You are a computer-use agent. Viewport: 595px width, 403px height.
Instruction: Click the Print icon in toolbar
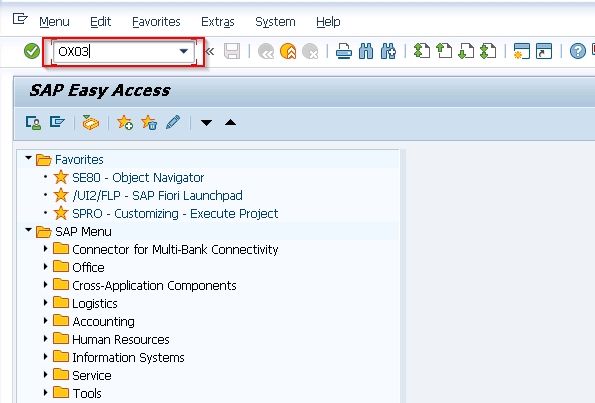point(344,51)
